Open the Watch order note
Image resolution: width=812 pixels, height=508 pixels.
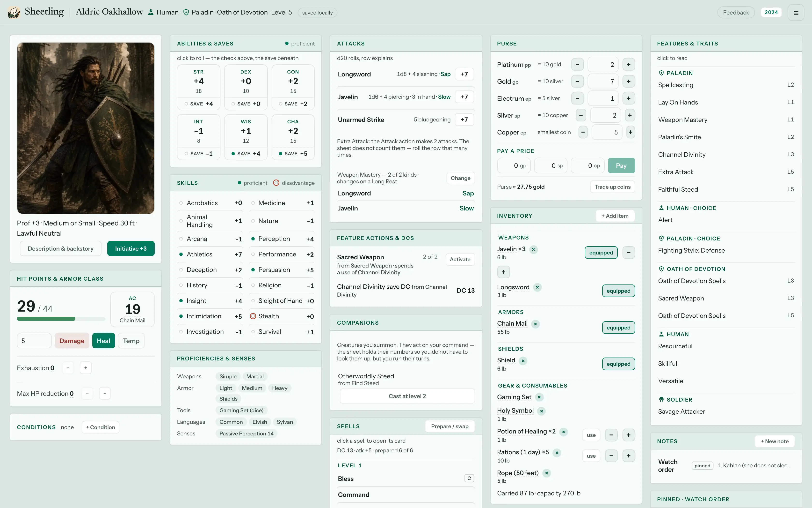coord(726,466)
